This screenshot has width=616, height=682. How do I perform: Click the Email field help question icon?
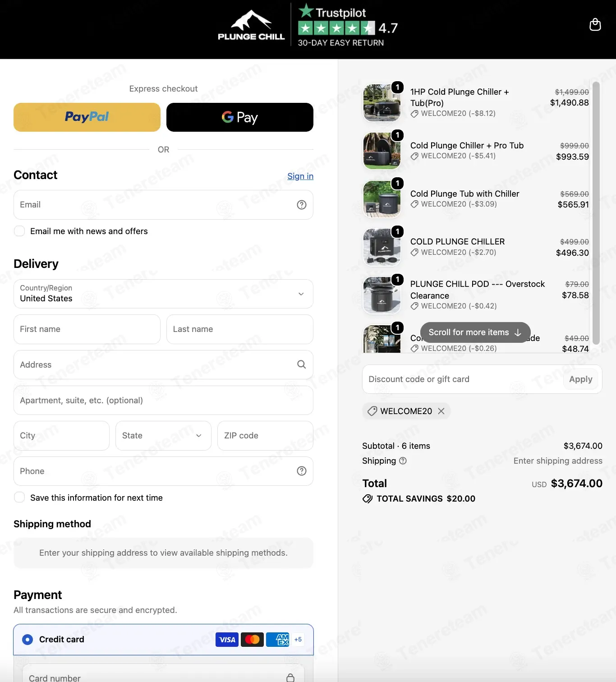(302, 205)
